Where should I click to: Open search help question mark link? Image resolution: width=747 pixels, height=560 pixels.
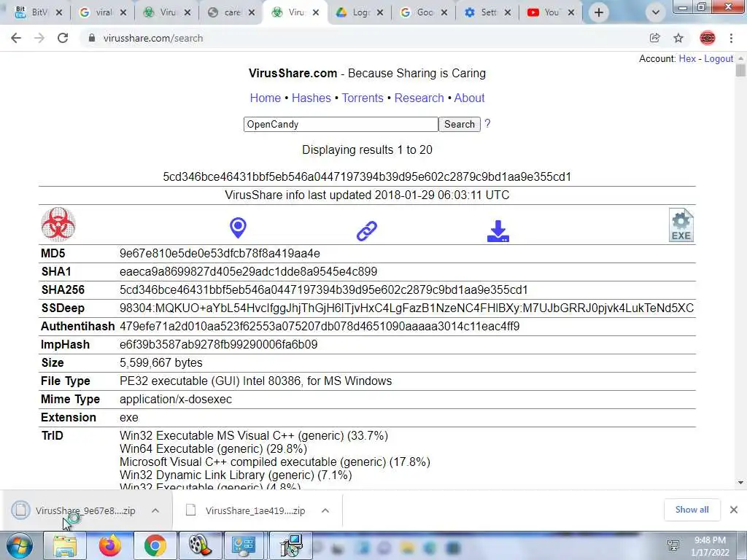pos(487,124)
